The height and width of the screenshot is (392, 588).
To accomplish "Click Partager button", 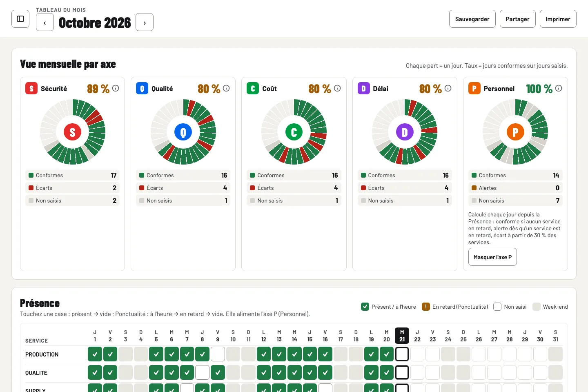I will point(518,19).
